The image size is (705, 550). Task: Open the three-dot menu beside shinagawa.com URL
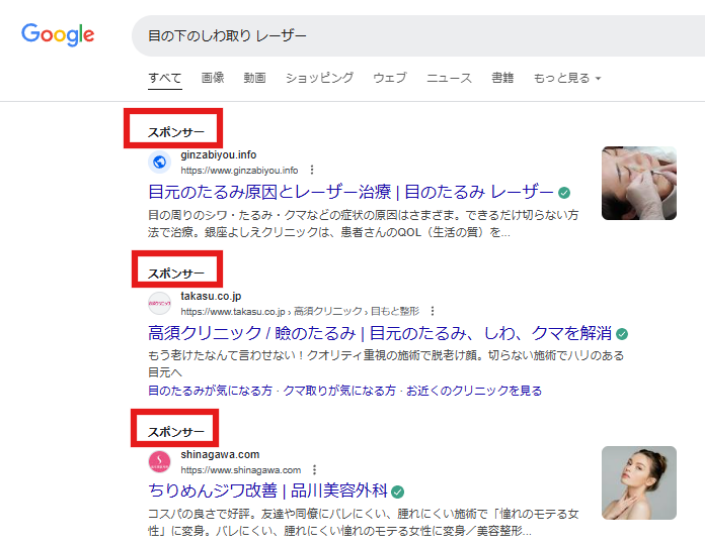pyautogui.click(x=314, y=470)
